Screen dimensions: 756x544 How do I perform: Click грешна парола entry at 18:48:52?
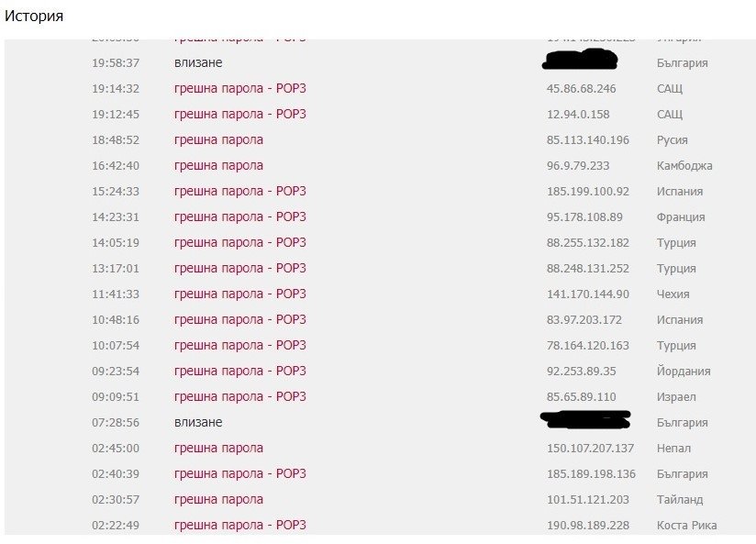[x=218, y=140]
